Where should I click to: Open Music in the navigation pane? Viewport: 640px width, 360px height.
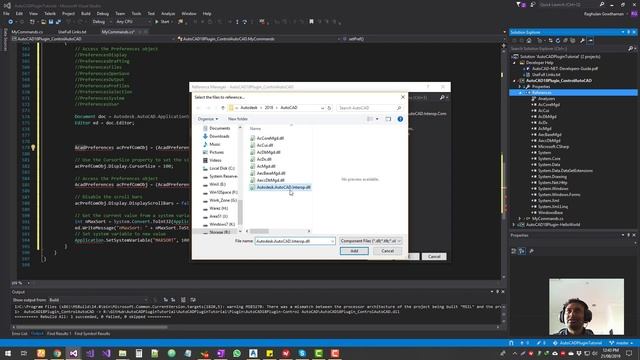tap(215, 144)
